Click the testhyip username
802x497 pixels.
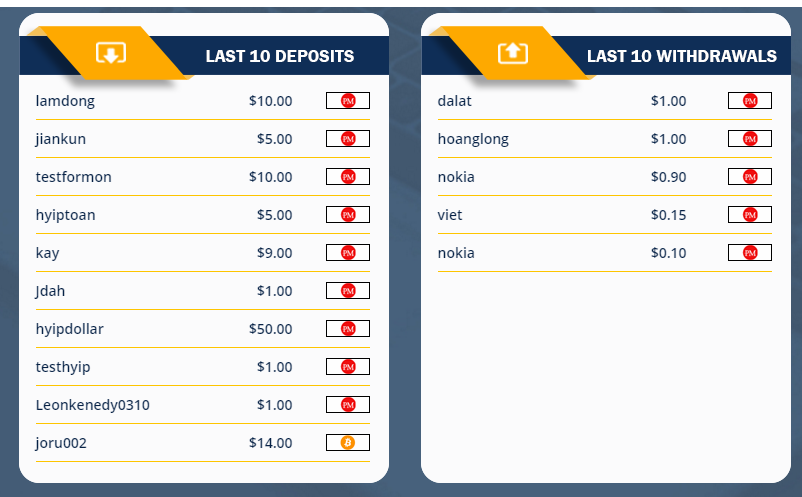point(63,367)
